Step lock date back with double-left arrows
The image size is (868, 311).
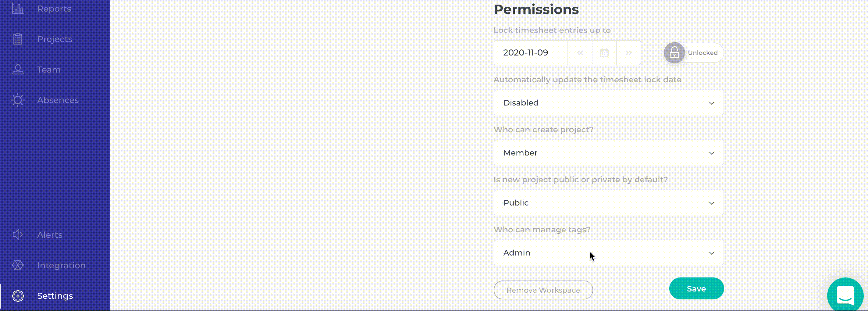click(580, 53)
